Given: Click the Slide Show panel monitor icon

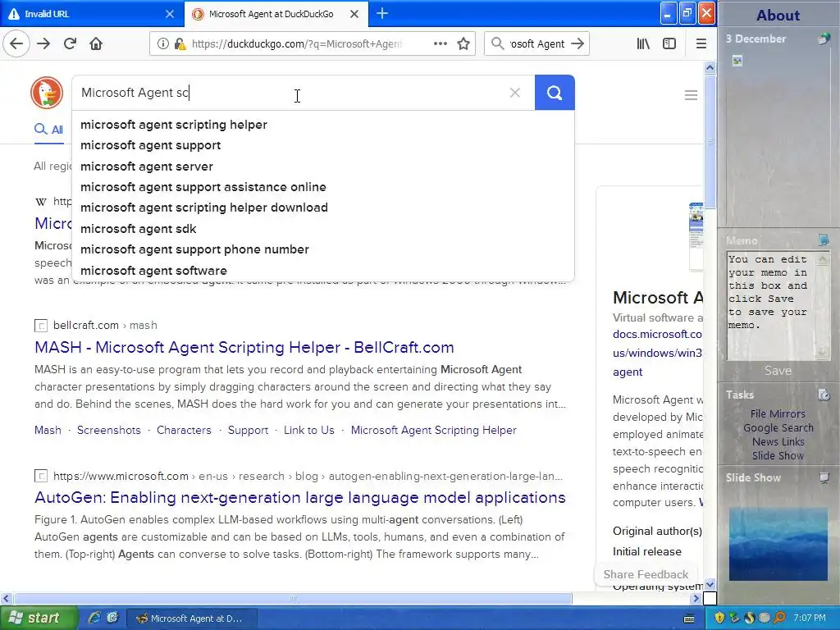Looking at the screenshot, I should tap(824, 477).
